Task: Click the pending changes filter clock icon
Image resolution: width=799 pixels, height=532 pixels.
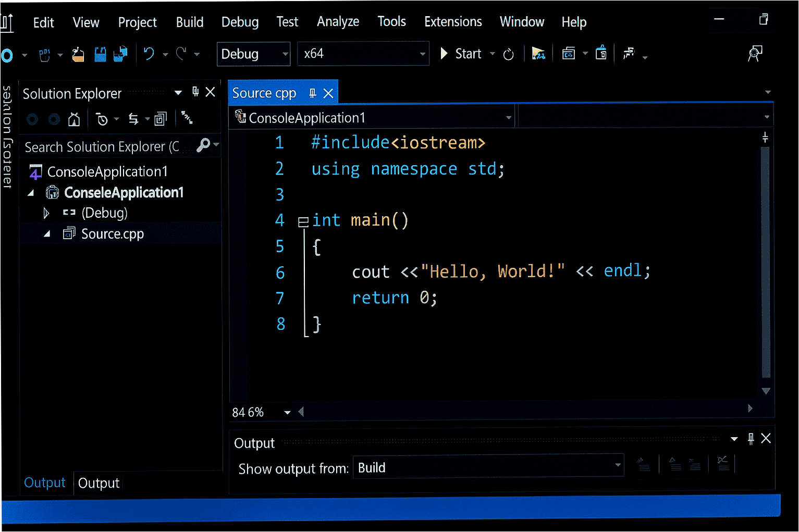Action: [102, 120]
